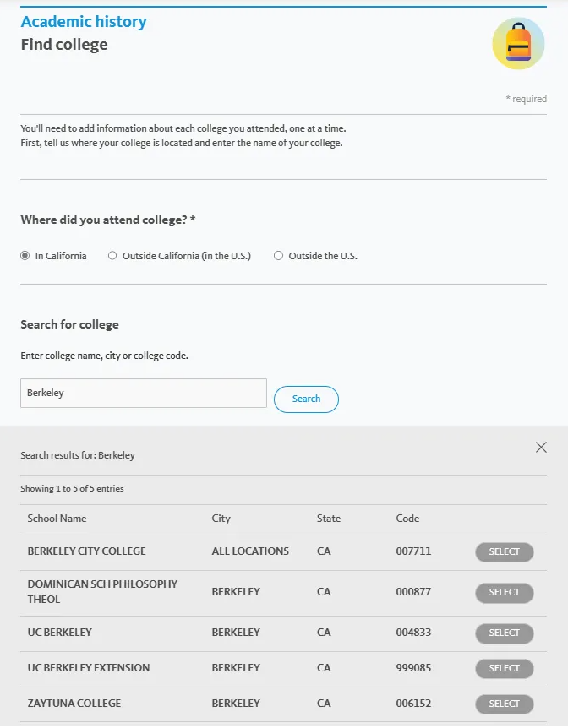Click the Academic history heading link
Image resolution: width=568 pixels, height=728 pixels.
[84, 22]
